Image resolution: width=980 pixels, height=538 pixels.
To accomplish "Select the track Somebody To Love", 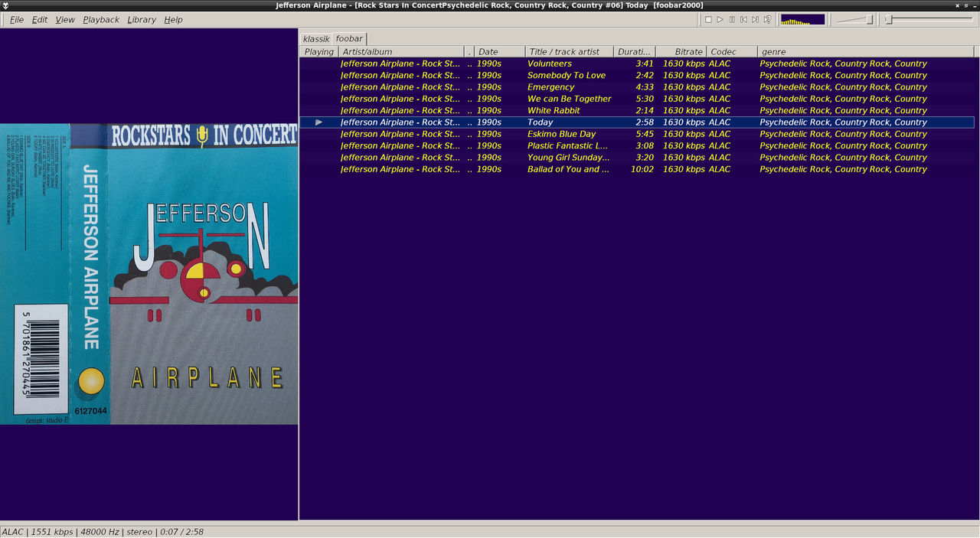I will coord(636,75).
